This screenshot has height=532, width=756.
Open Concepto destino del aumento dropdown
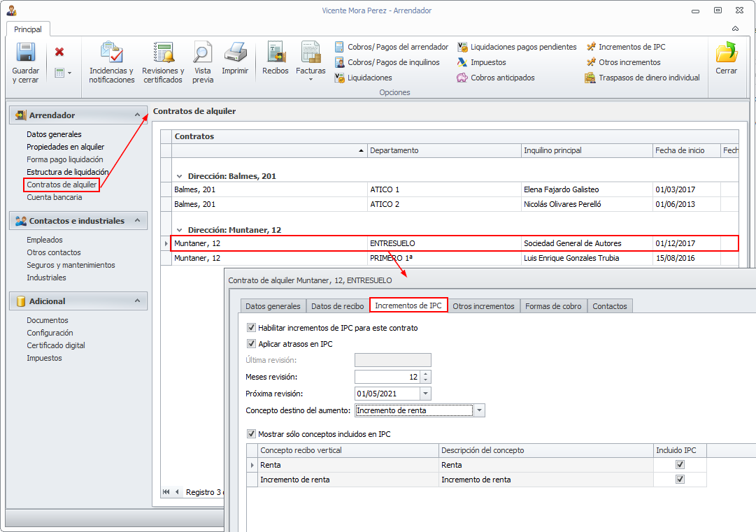click(479, 410)
